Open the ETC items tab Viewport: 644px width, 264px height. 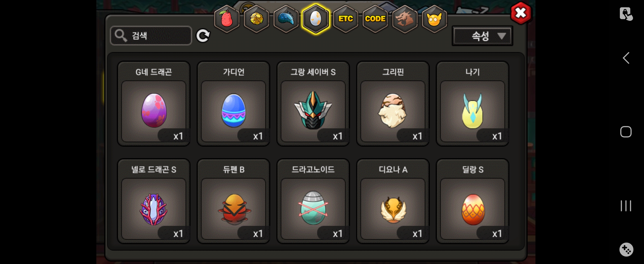345,19
